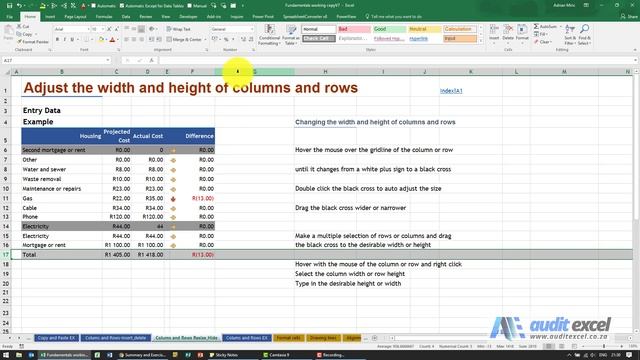Image resolution: width=640 pixels, height=360 pixels.
Task: Click the Fill Color bucket icon
Action: tap(101, 40)
